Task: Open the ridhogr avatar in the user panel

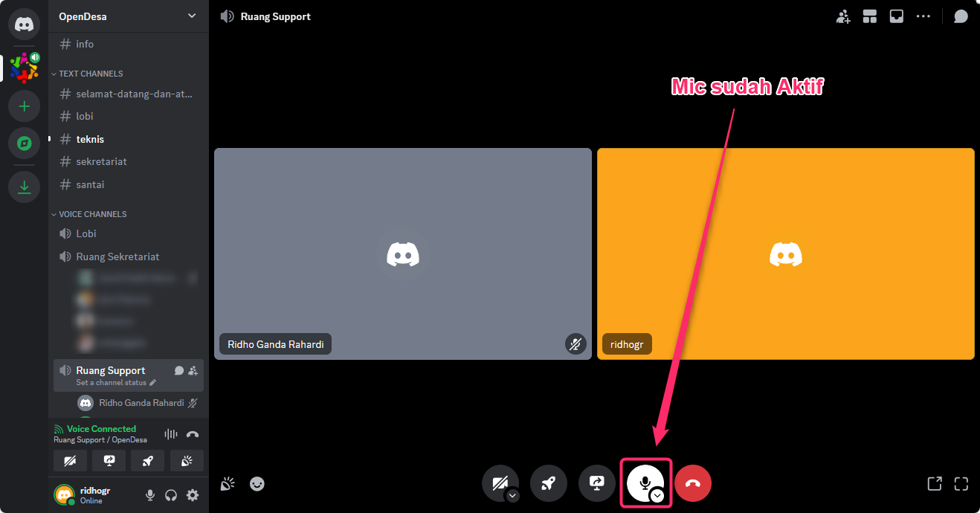Action: [x=64, y=494]
